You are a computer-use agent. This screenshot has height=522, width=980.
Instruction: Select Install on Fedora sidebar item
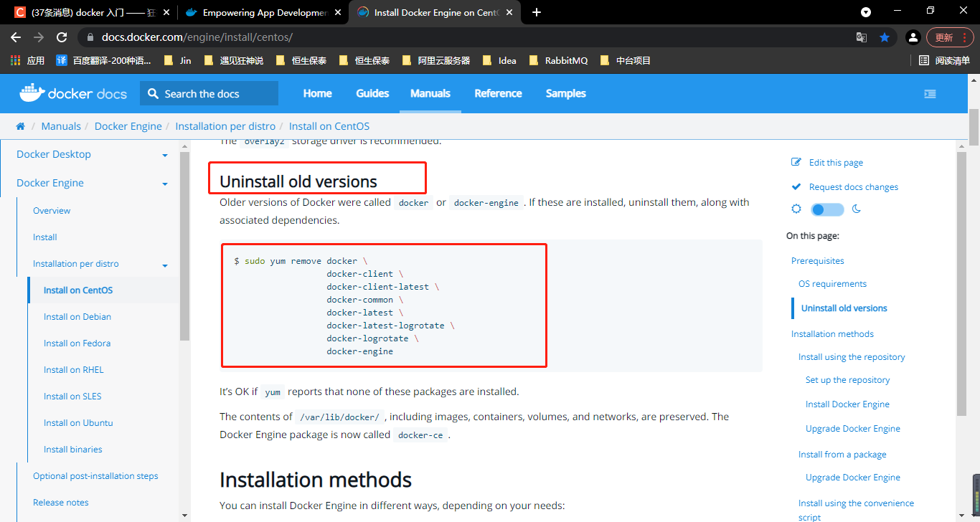pyautogui.click(x=77, y=343)
